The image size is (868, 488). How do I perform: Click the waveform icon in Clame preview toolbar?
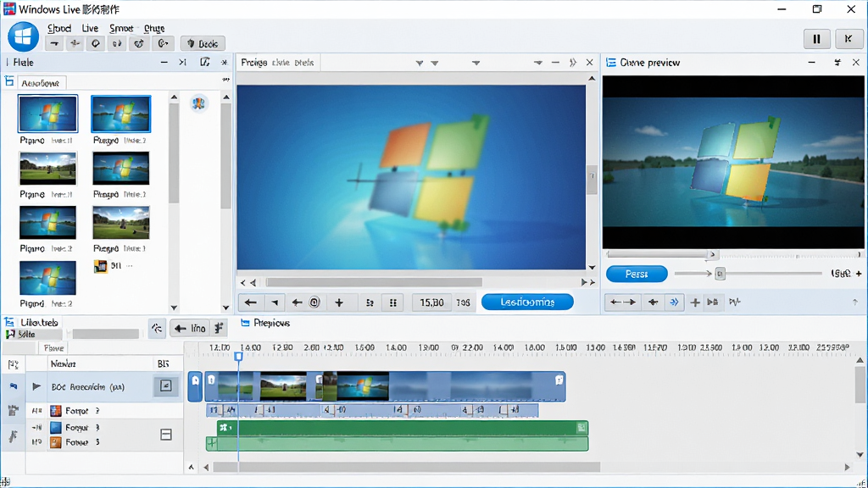coord(735,302)
